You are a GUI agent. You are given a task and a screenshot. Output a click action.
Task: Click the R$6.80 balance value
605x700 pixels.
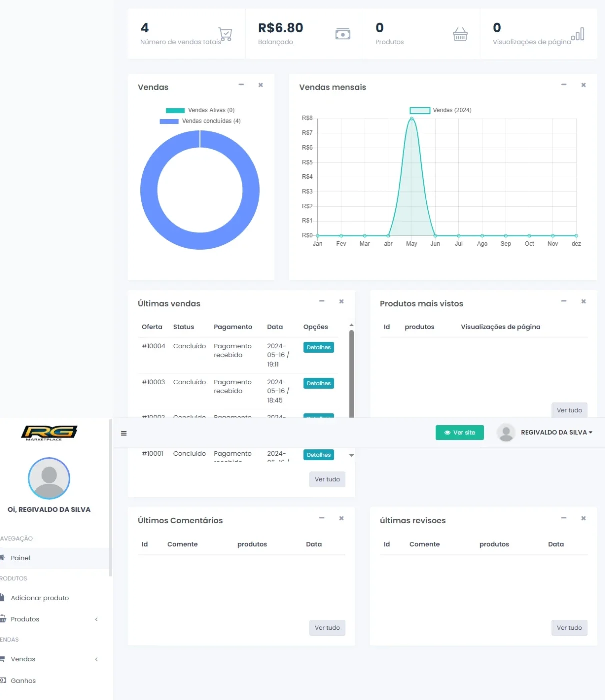281,28
